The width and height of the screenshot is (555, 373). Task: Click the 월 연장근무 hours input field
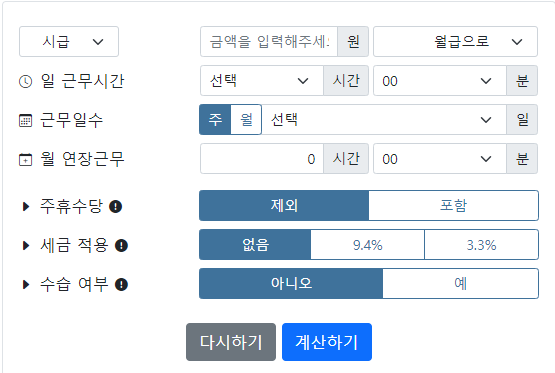pyautogui.click(x=262, y=159)
